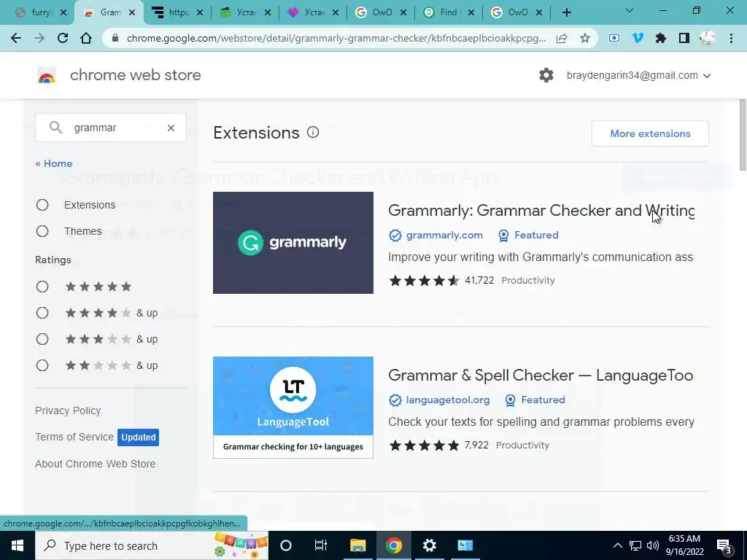
Task: Open the Windows Start menu
Action: (x=18, y=545)
